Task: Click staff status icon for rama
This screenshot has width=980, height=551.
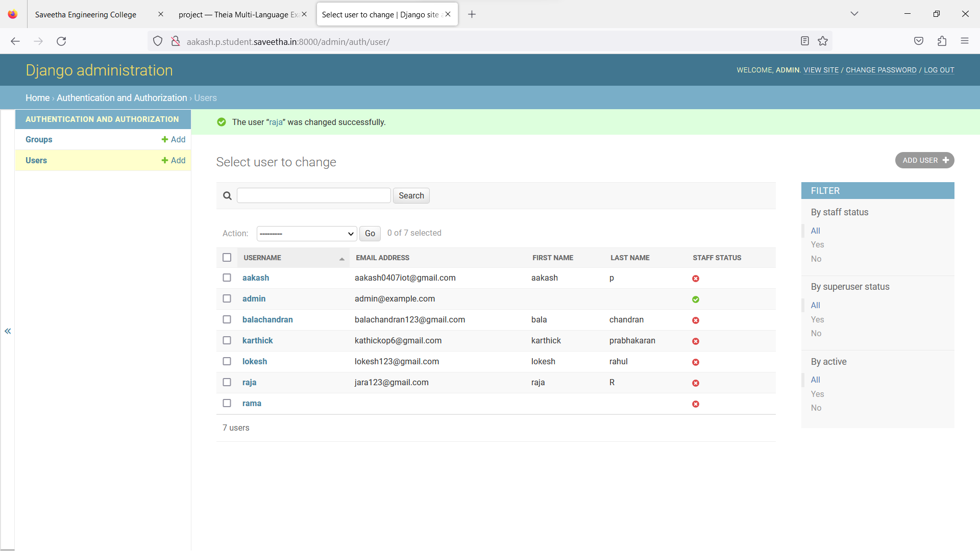Action: [x=696, y=404]
